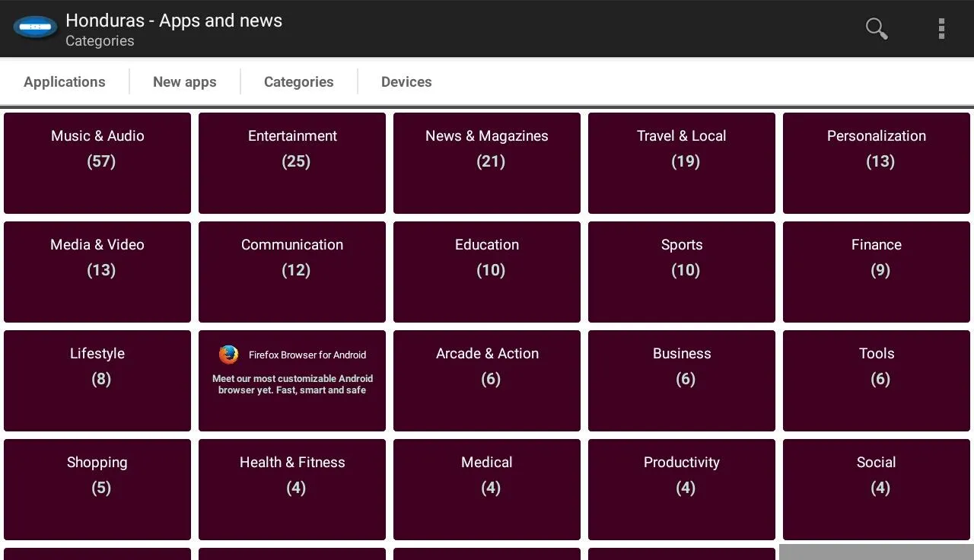Tap the Firefox logo icon
The height and width of the screenshot is (560, 974).
point(228,355)
